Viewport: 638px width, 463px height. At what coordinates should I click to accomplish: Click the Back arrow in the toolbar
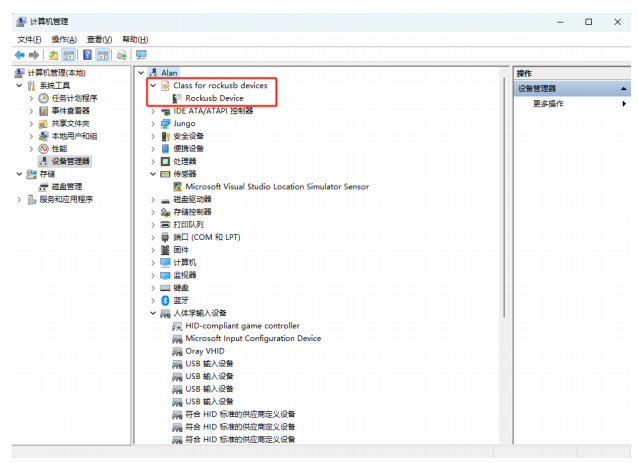(x=19, y=54)
